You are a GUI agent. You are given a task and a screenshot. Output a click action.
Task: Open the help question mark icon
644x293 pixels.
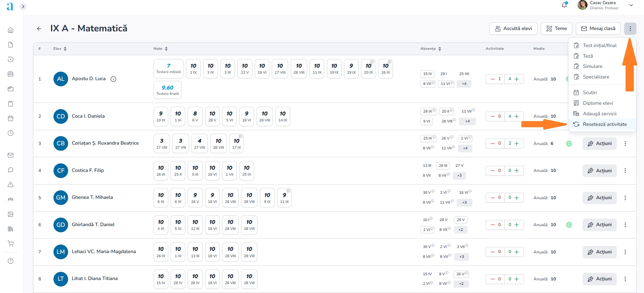tap(11, 261)
